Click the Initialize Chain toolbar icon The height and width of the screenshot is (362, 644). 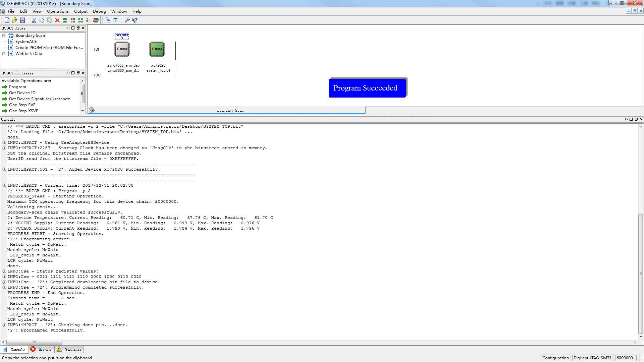click(80, 20)
